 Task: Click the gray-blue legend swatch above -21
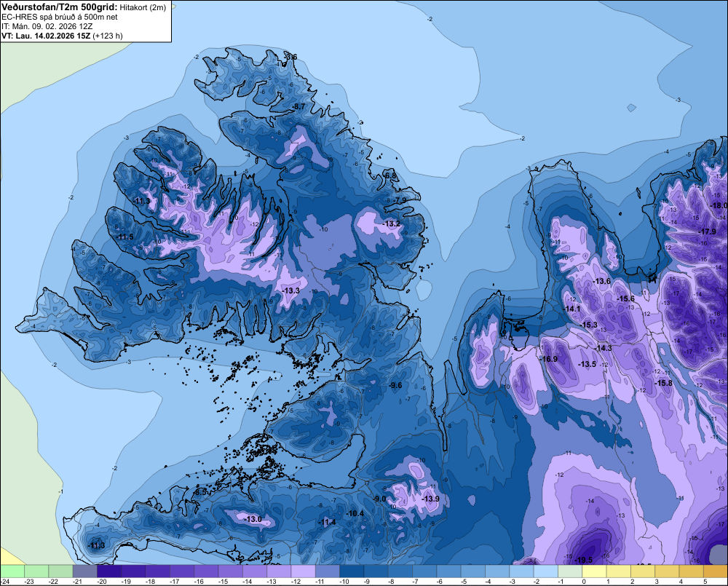point(85,571)
